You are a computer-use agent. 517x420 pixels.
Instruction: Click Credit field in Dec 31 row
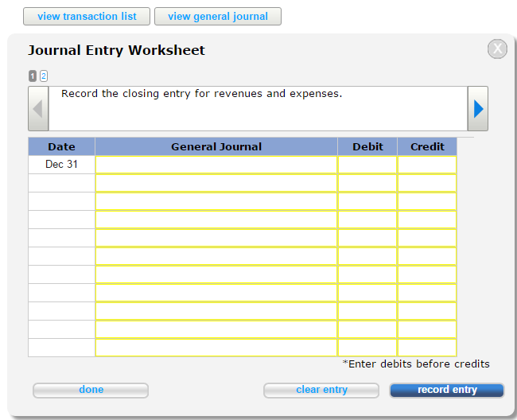tap(427, 165)
